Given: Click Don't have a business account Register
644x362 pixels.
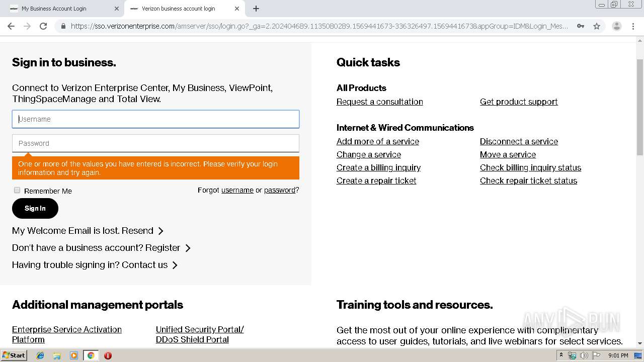Looking at the screenshot, I should click(96, 248).
